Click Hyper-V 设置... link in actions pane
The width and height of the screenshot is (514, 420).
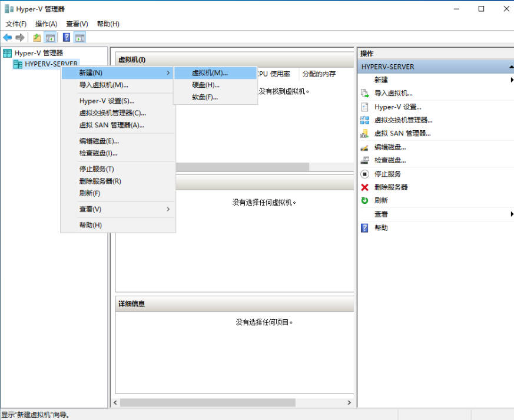398,107
